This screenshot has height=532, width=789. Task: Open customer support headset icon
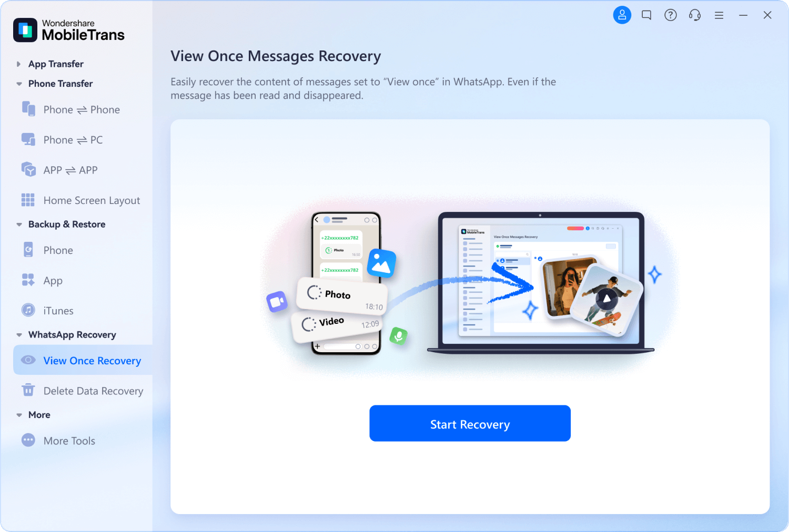(695, 15)
